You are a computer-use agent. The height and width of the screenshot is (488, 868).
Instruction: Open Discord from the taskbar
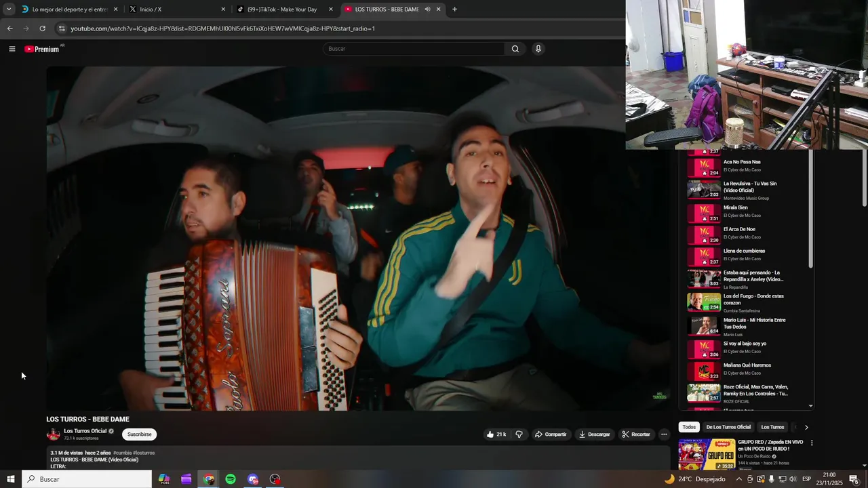253,479
